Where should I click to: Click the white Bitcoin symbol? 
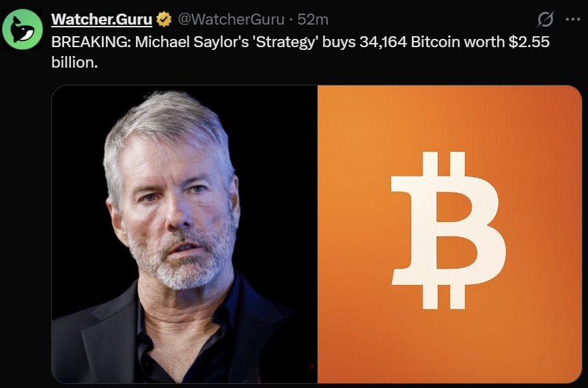tap(449, 230)
